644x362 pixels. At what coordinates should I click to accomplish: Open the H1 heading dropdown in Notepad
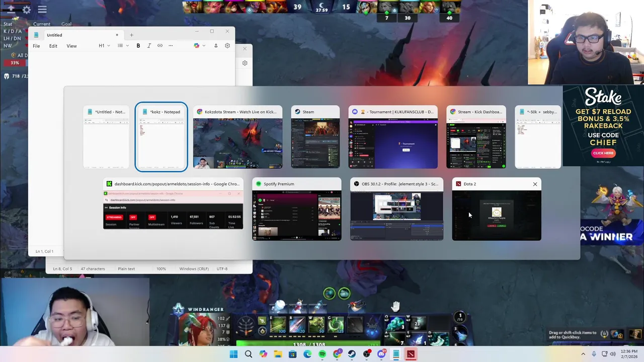pos(104,46)
